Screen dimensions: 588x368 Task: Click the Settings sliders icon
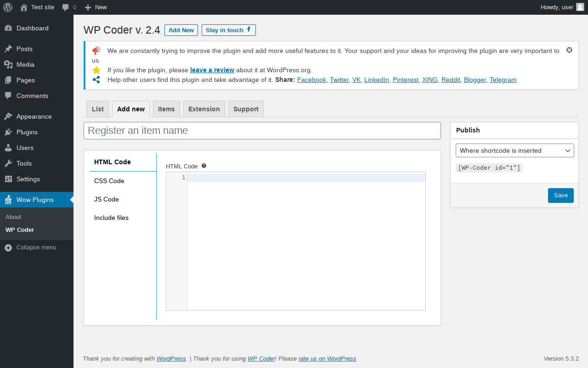pyautogui.click(x=8, y=179)
